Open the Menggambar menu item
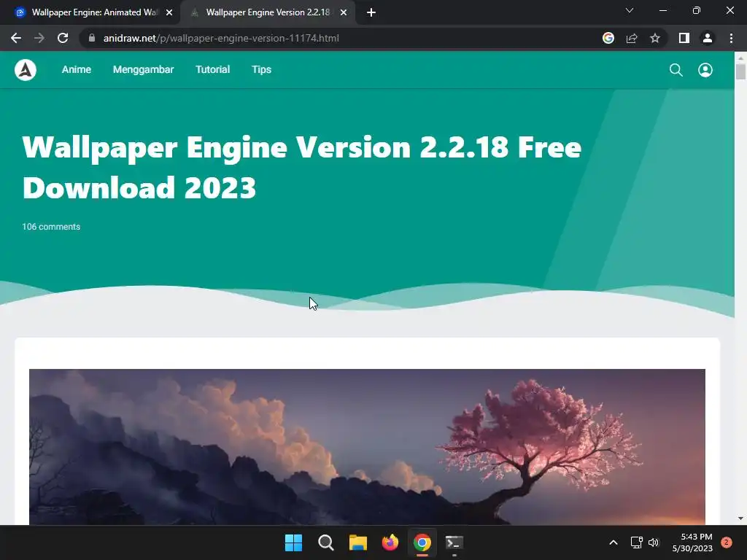 click(144, 69)
